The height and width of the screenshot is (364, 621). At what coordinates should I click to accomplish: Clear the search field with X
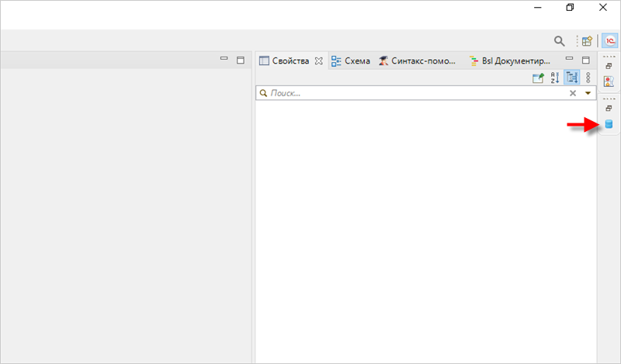click(573, 93)
